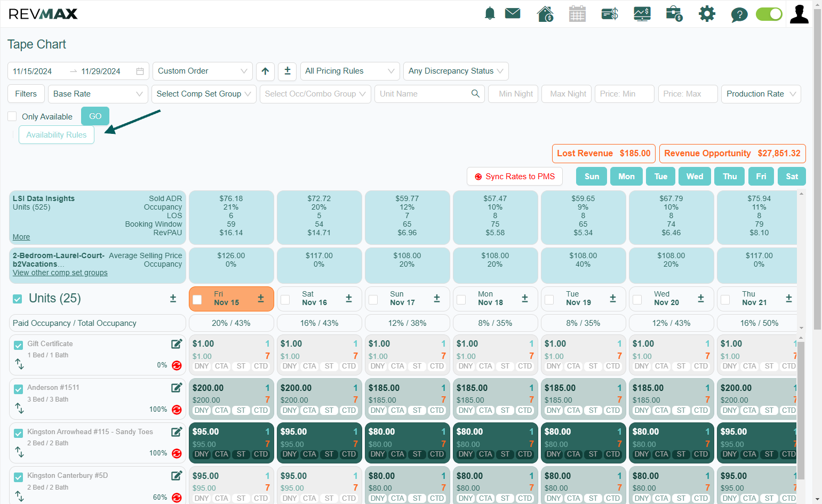Click View other comp set groups link

point(60,273)
